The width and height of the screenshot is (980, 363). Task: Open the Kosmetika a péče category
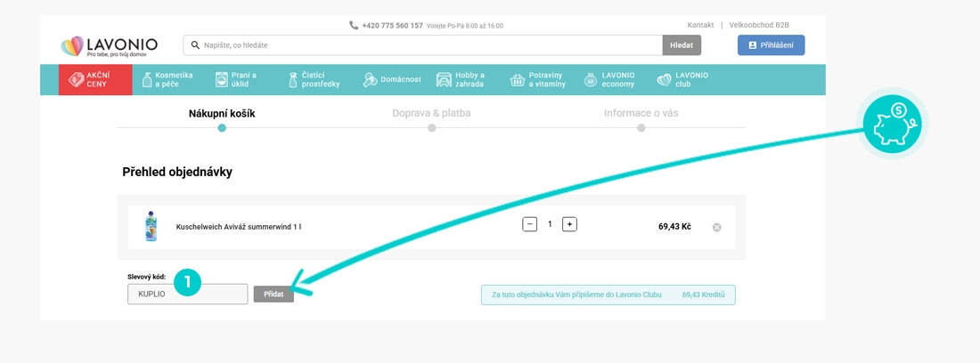pos(168,80)
